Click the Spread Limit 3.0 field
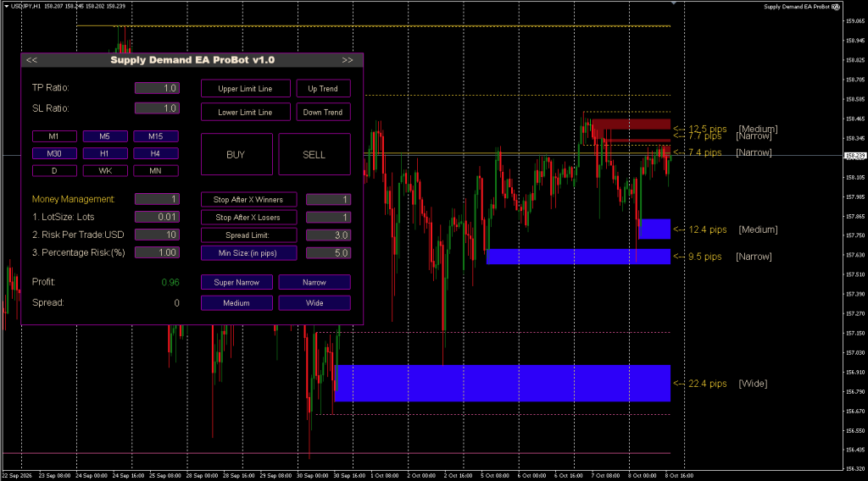 click(x=328, y=235)
